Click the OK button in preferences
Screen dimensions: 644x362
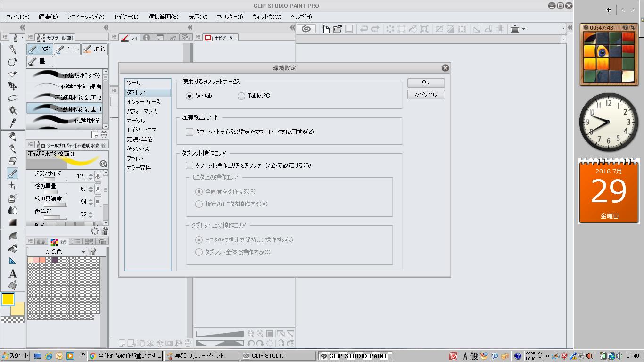point(425,82)
